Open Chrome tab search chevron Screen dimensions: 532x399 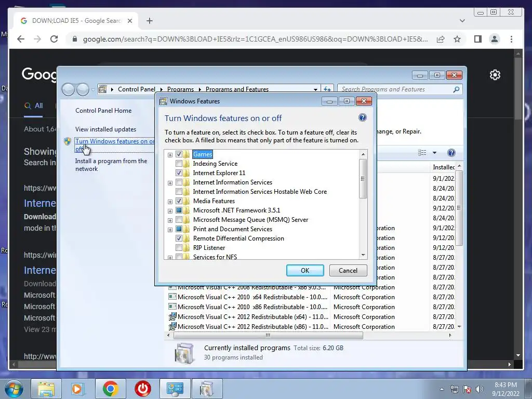[x=462, y=21]
